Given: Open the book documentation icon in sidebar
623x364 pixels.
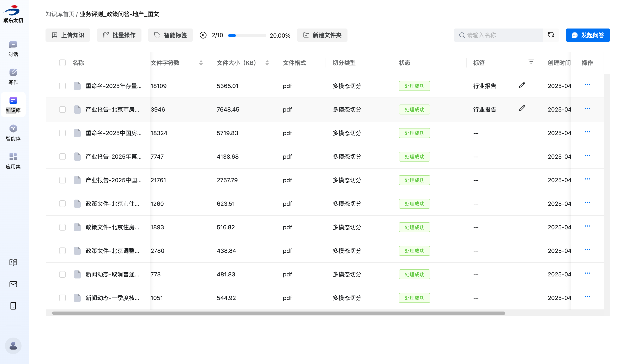Looking at the screenshot, I should click(x=13, y=262).
